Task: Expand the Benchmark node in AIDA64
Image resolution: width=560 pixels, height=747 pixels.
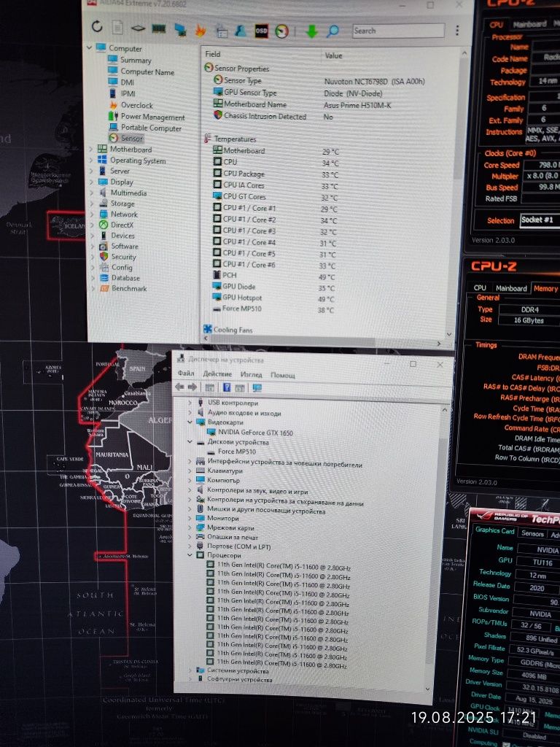Action: pos(93,288)
